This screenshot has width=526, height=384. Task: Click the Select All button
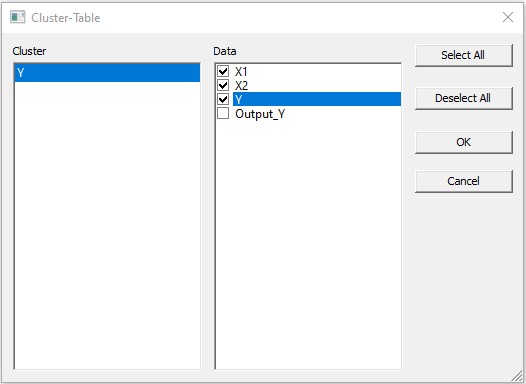(464, 55)
